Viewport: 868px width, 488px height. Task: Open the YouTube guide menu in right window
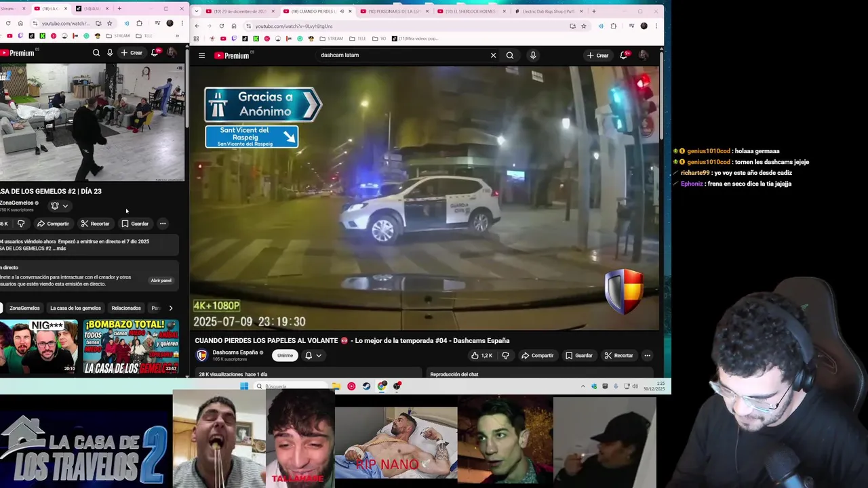pos(201,56)
